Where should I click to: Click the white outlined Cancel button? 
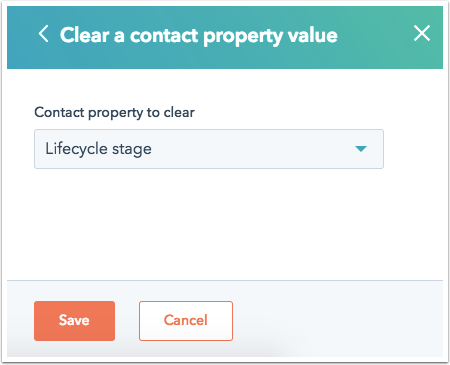[186, 321]
